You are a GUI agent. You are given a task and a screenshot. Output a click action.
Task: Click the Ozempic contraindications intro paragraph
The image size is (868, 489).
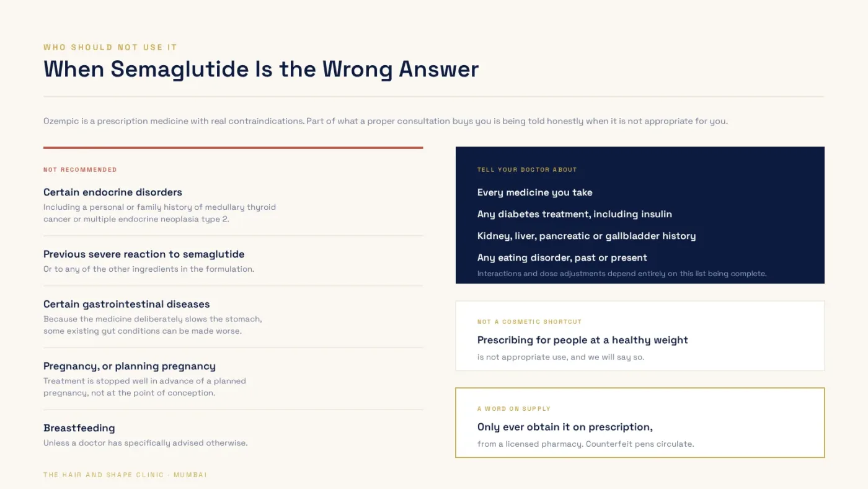(386, 121)
